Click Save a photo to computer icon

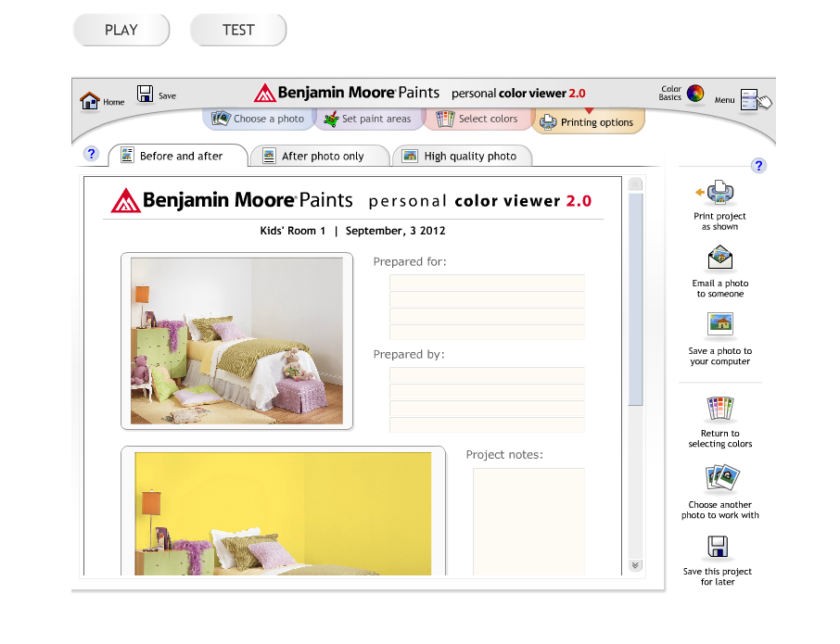(720, 324)
